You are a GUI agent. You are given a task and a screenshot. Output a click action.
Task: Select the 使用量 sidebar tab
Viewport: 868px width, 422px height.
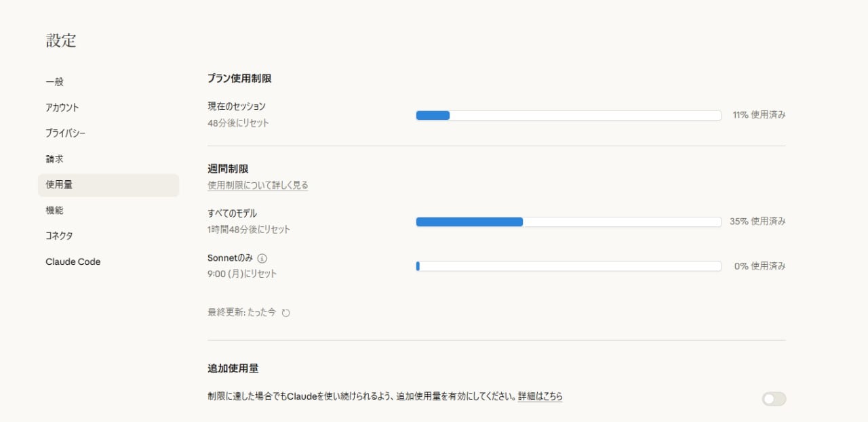click(58, 184)
